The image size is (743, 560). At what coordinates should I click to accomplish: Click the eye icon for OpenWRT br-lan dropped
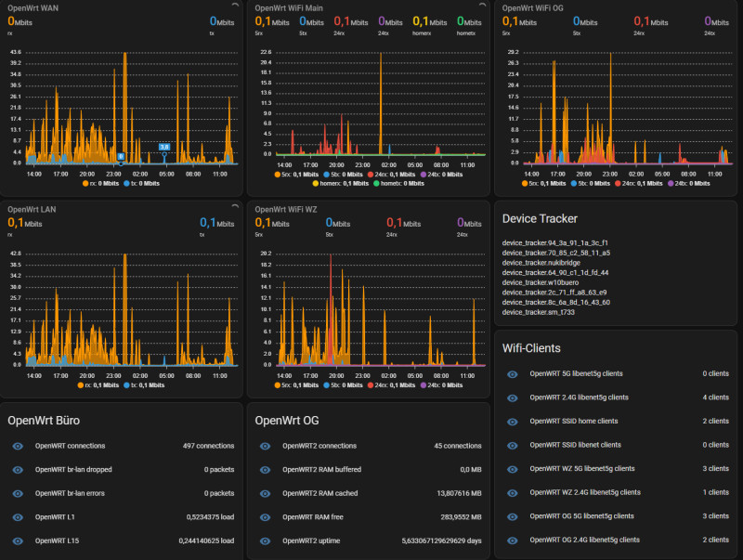point(19,469)
